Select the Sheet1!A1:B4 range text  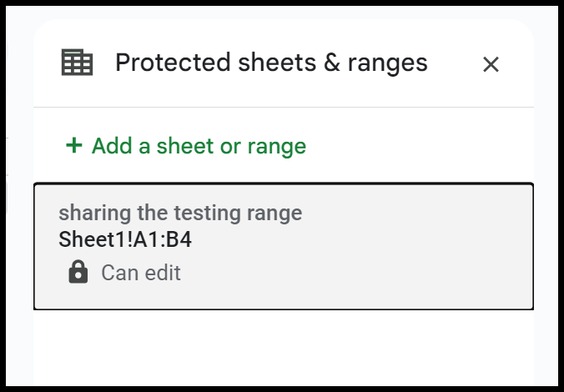click(125, 239)
